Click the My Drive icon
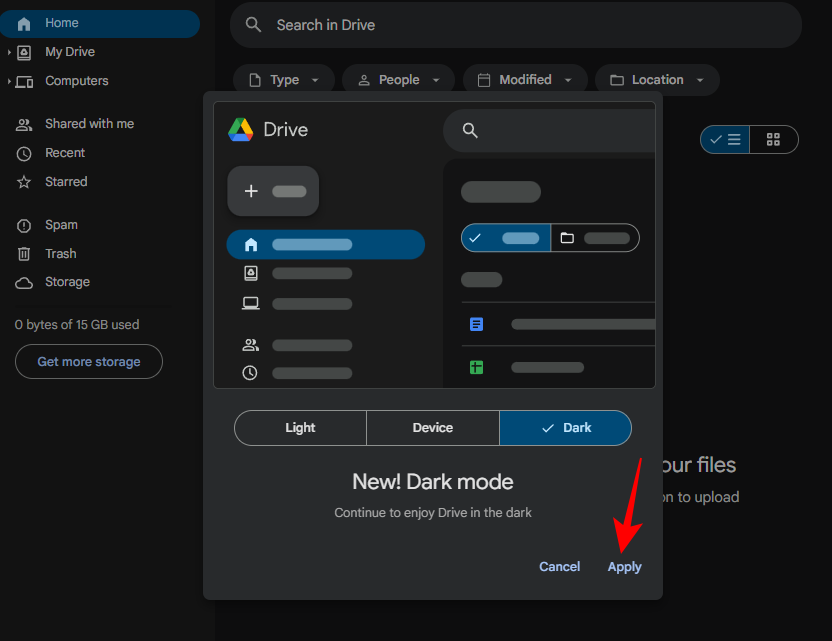Image resolution: width=832 pixels, height=641 pixels. coord(24,53)
